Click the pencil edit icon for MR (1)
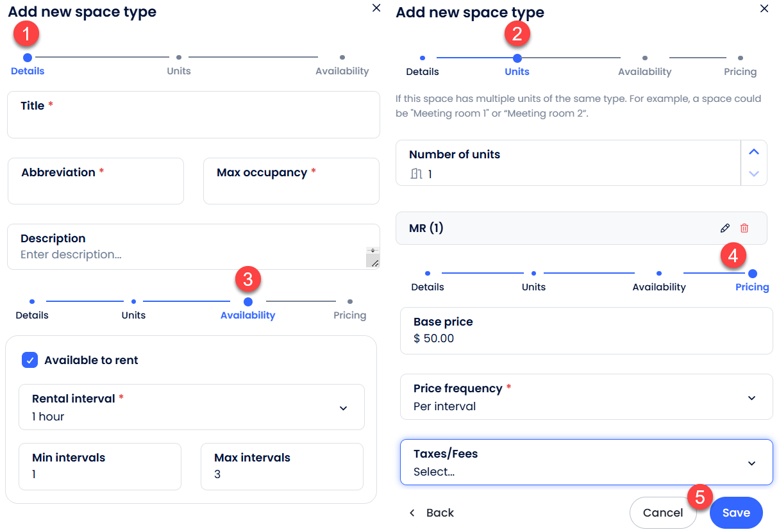This screenshot has height=532, width=779. tap(725, 228)
